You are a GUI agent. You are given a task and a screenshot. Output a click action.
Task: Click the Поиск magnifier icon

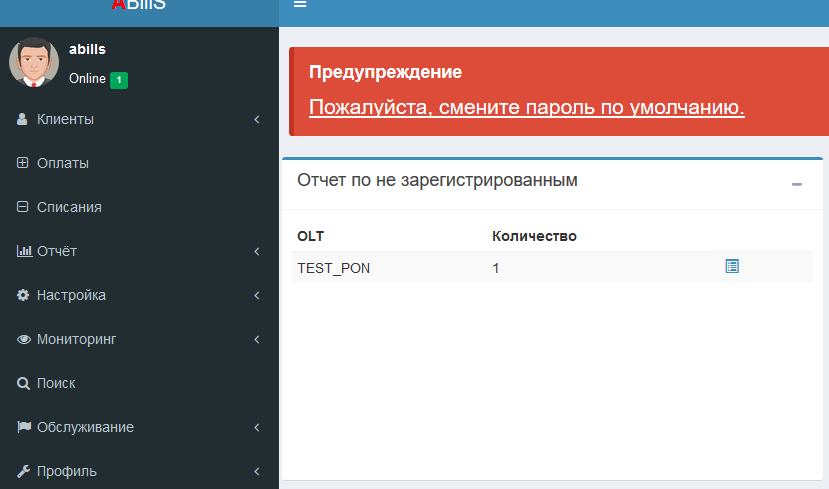[x=23, y=383]
